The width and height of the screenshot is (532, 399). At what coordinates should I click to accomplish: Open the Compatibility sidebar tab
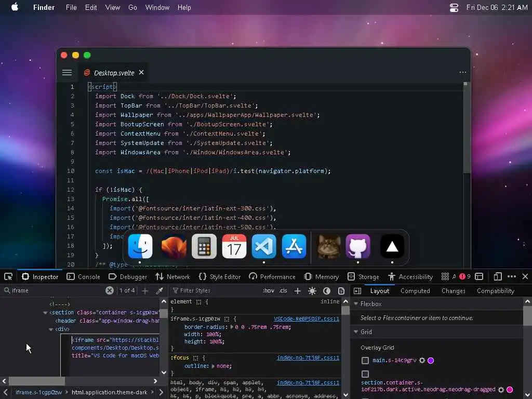[x=495, y=291]
